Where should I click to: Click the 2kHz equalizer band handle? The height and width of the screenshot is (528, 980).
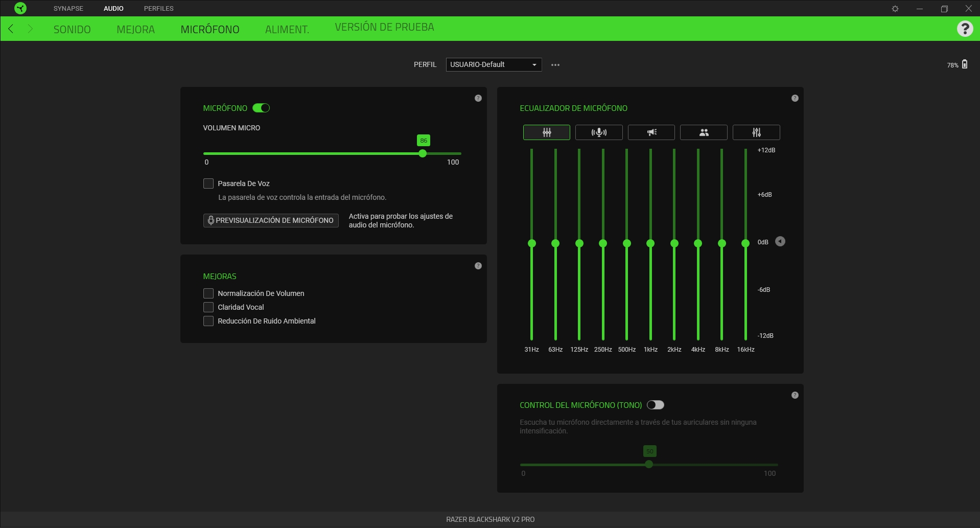pos(674,243)
